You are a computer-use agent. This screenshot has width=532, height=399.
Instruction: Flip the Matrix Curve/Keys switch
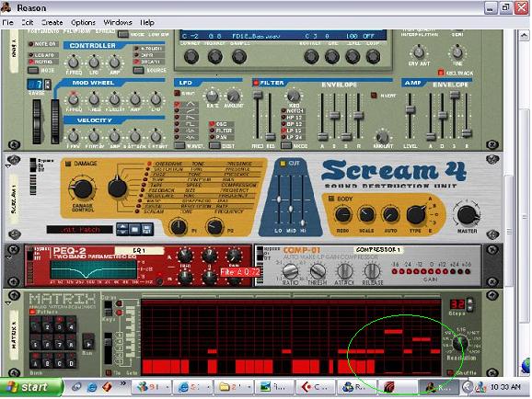tap(109, 308)
